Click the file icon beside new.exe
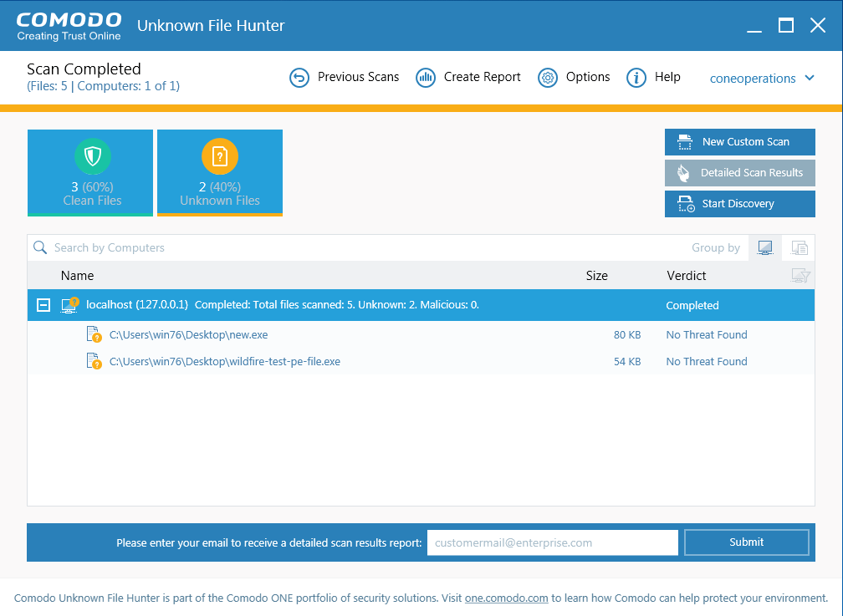Viewport: 843px width, 616px height. (94, 334)
